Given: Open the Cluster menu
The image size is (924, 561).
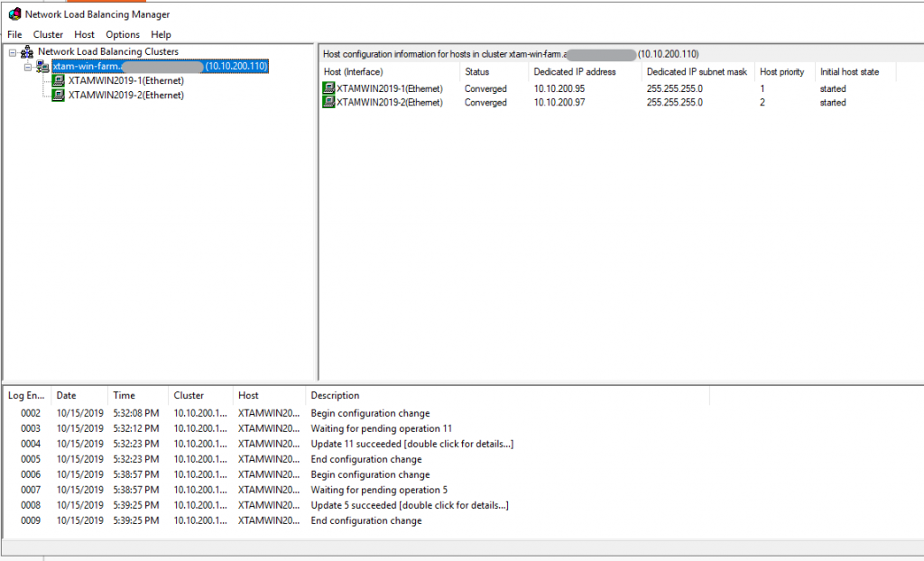Looking at the screenshot, I should pos(48,34).
